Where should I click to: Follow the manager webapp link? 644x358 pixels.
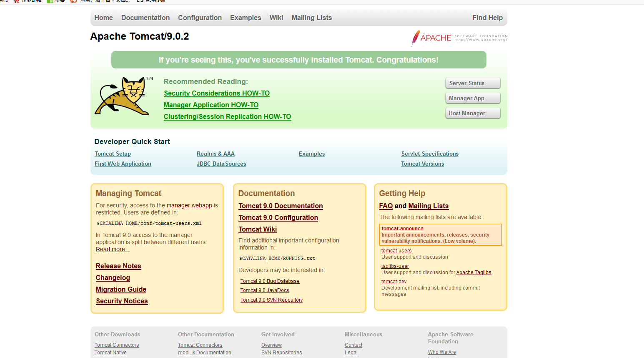[189, 205]
